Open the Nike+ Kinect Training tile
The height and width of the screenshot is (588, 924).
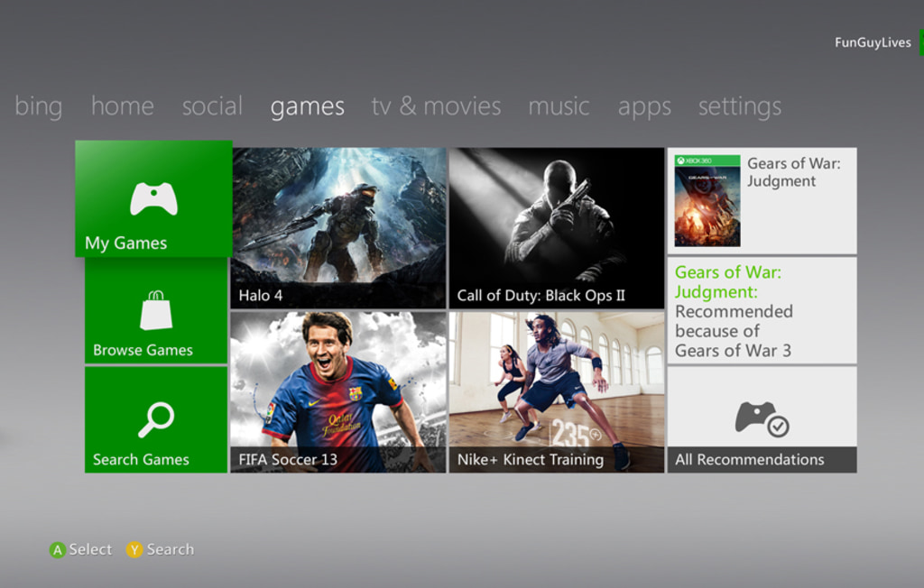point(556,391)
